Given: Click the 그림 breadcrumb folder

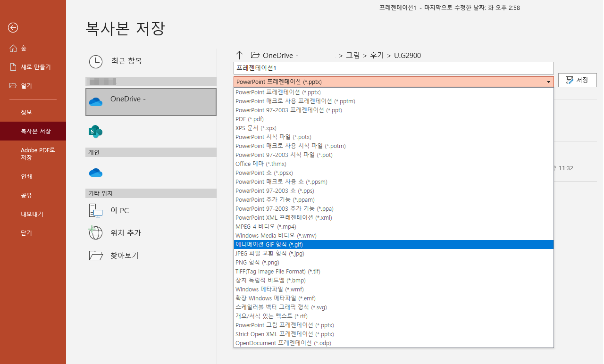Looking at the screenshot, I should (x=352, y=55).
